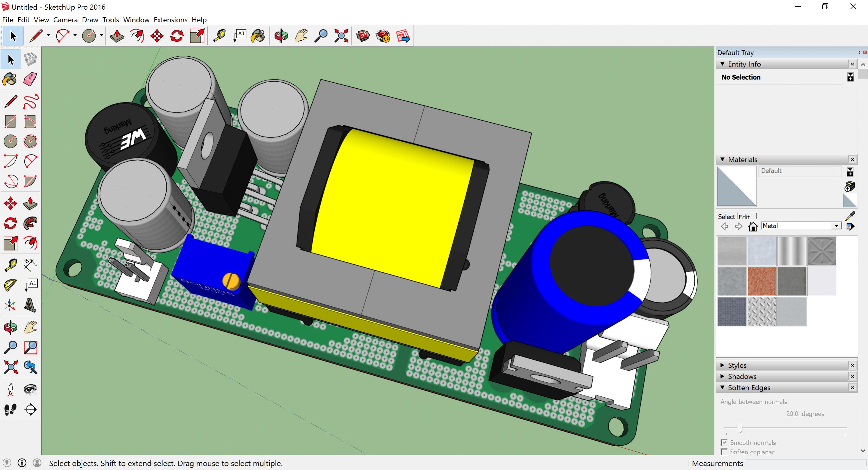Select the Pie tool in left toolbar

coord(30,181)
